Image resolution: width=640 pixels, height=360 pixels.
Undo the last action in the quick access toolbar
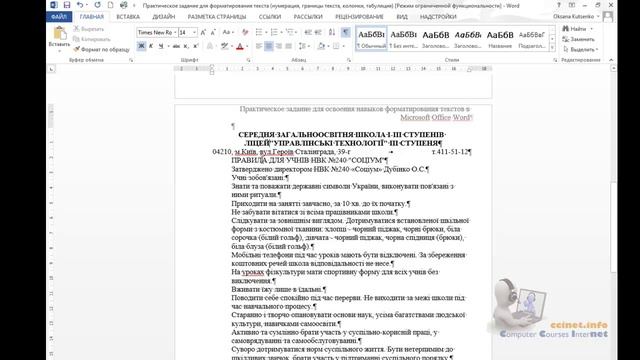click(80, 5)
